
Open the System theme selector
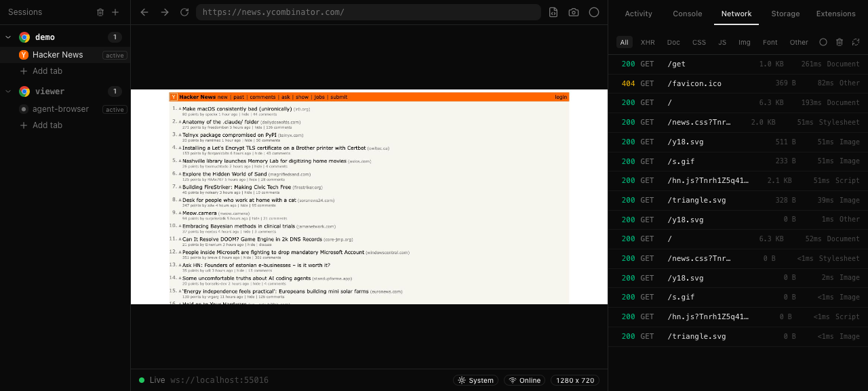pyautogui.click(x=475, y=380)
